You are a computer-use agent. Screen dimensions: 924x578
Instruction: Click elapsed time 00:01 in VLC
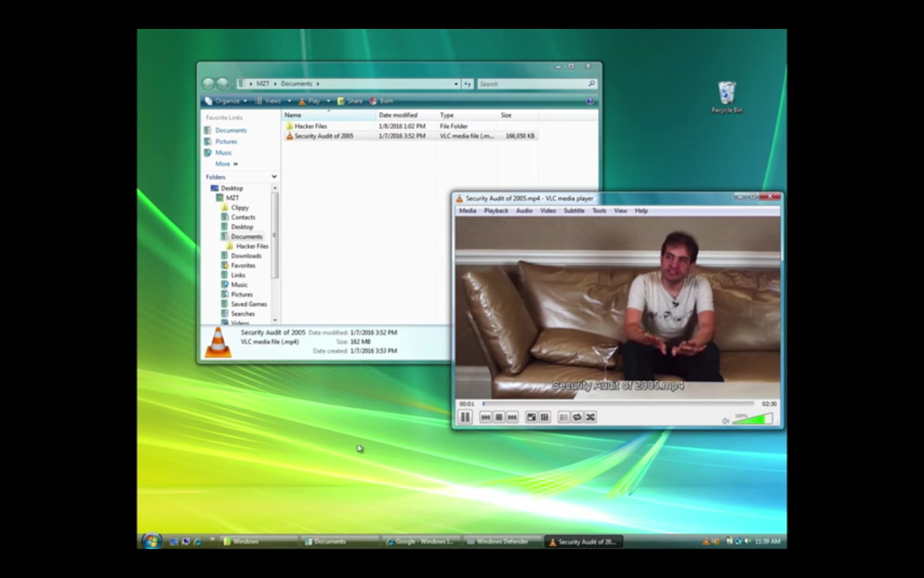[x=466, y=404]
